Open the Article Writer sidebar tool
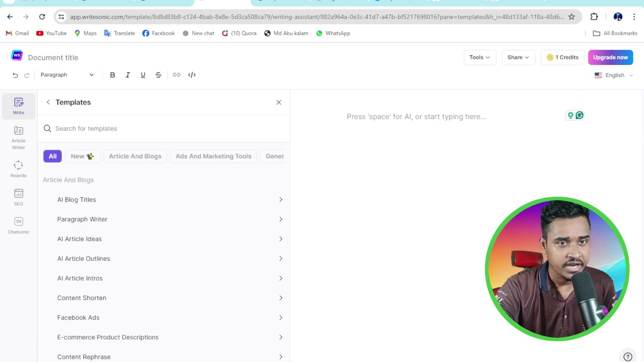644x362 pixels. coord(18,137)
